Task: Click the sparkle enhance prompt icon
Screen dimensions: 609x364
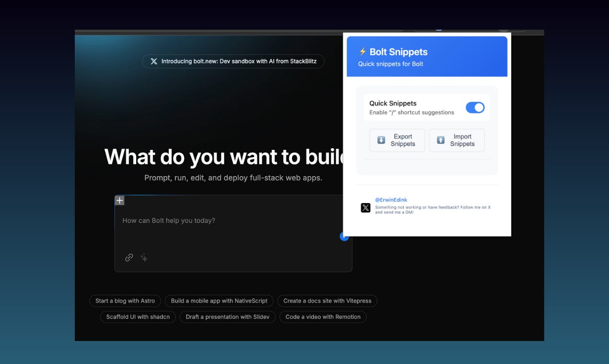Action: 144,258
